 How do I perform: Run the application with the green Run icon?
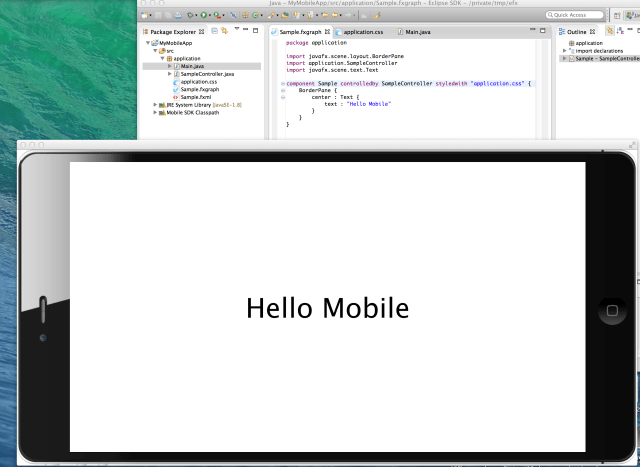pos(204,15)
